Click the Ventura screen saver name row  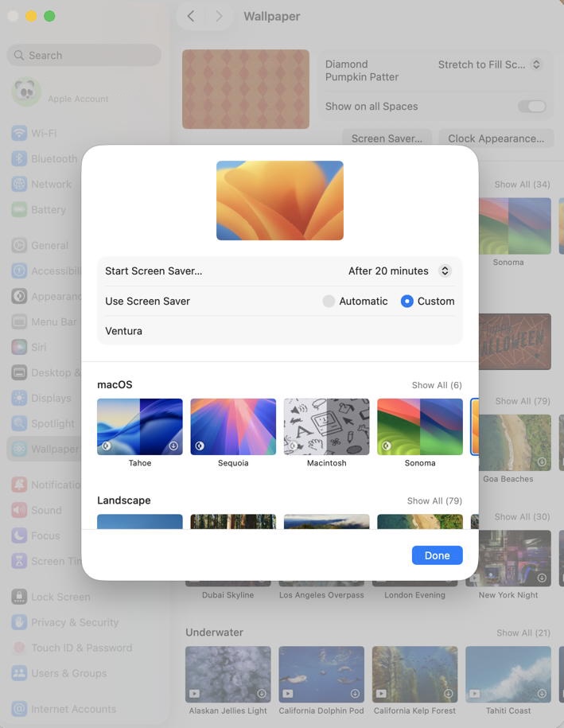(x=280, y=331)
